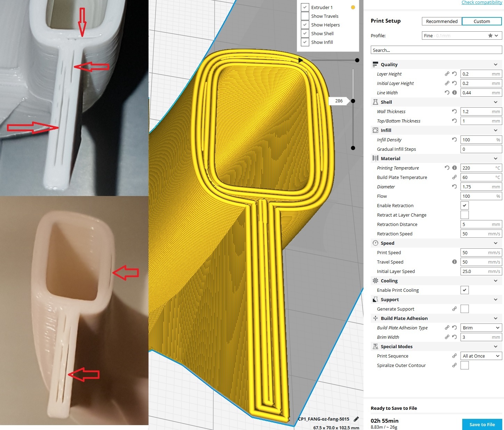Click the link icon for Initial Layer Height
The height and width of the screenshot is (430, 504).
pyautogui.click(x=447, y=83)
